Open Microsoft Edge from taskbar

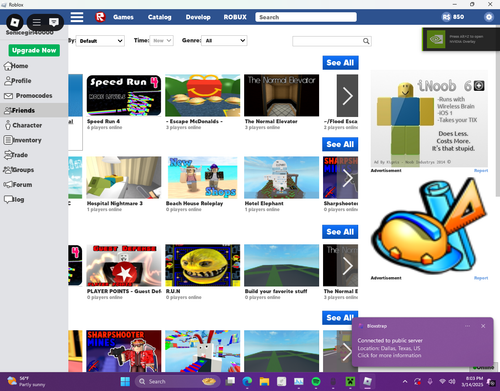(x=247, y=381)
